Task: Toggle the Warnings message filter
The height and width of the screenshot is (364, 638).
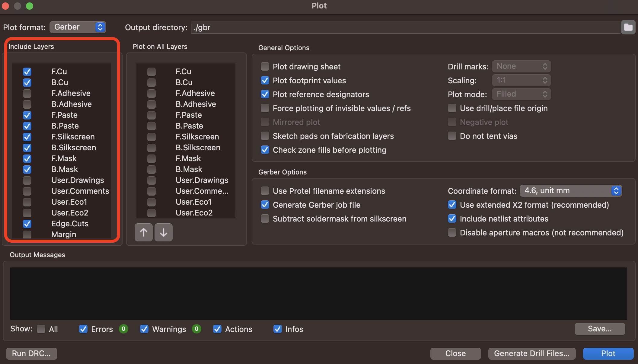Action: pos(144,329)
